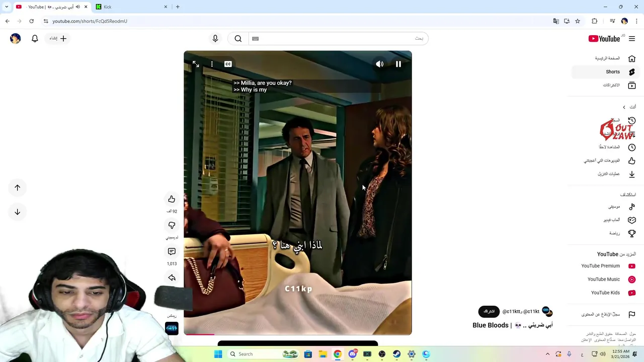Click the Create plus button
Image resolution: width=644 pixels, height=362 pixels.
58,39
